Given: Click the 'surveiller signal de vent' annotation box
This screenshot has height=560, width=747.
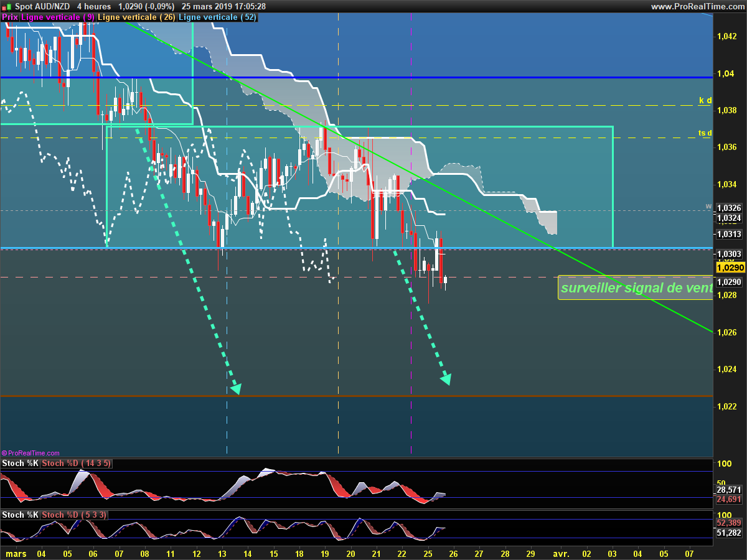Looking at the screenshot, I should click(636, 287).
